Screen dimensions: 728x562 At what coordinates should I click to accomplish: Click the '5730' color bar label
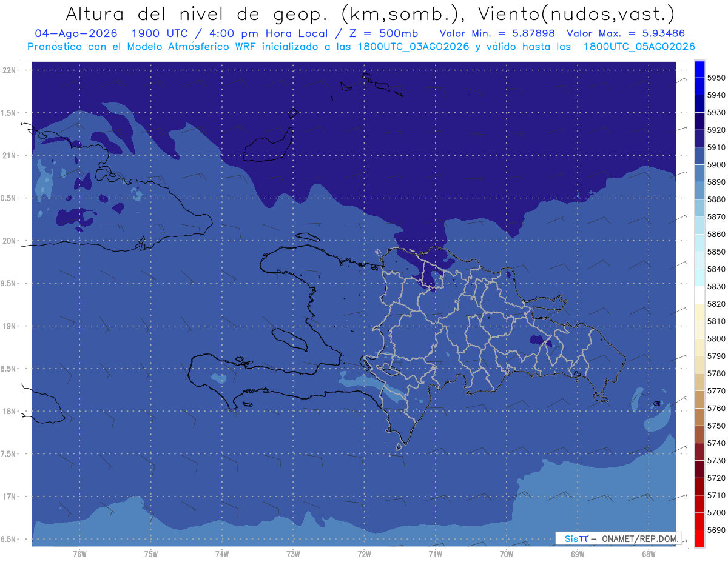click(x=716, y=460)
